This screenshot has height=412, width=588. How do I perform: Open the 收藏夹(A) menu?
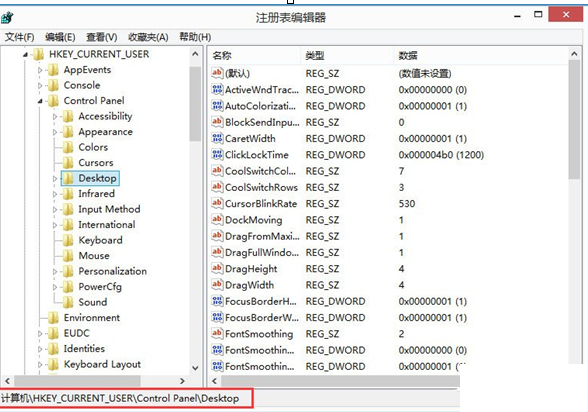(x=148, y=37)
